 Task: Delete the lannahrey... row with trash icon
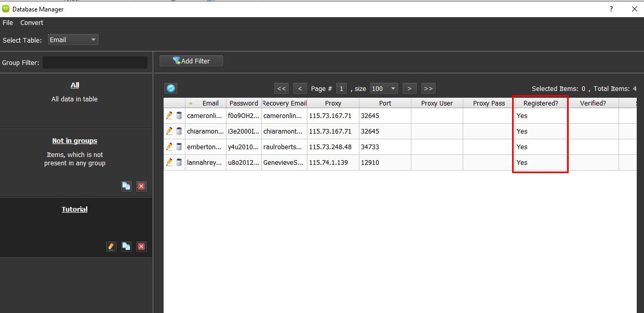[x=179, y=162]
